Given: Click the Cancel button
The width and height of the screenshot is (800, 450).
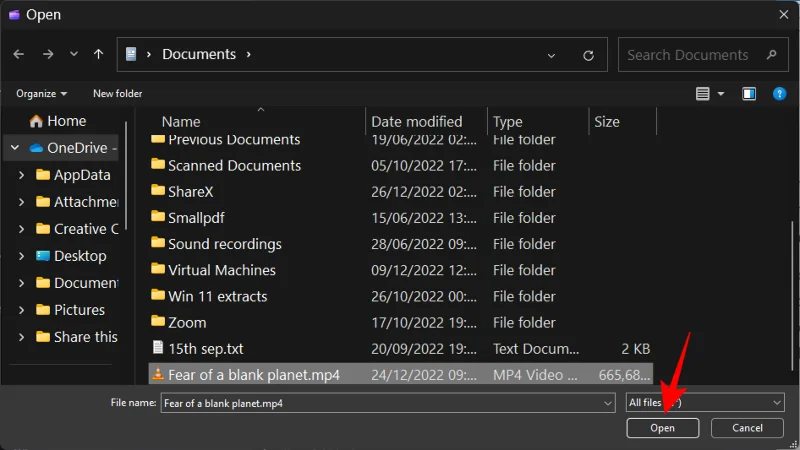Looking at the screenshot, I should click(747, 428).
